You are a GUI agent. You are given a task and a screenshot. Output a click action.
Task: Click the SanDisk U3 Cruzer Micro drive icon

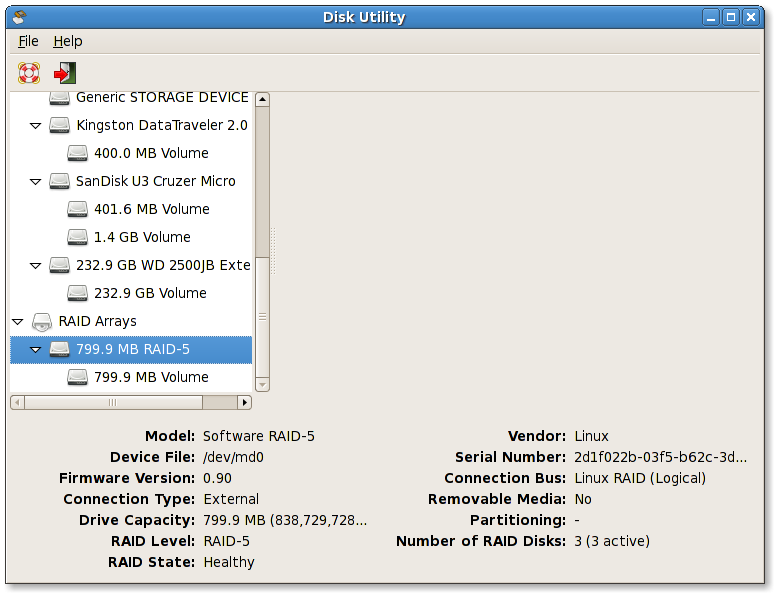[59, 181]
